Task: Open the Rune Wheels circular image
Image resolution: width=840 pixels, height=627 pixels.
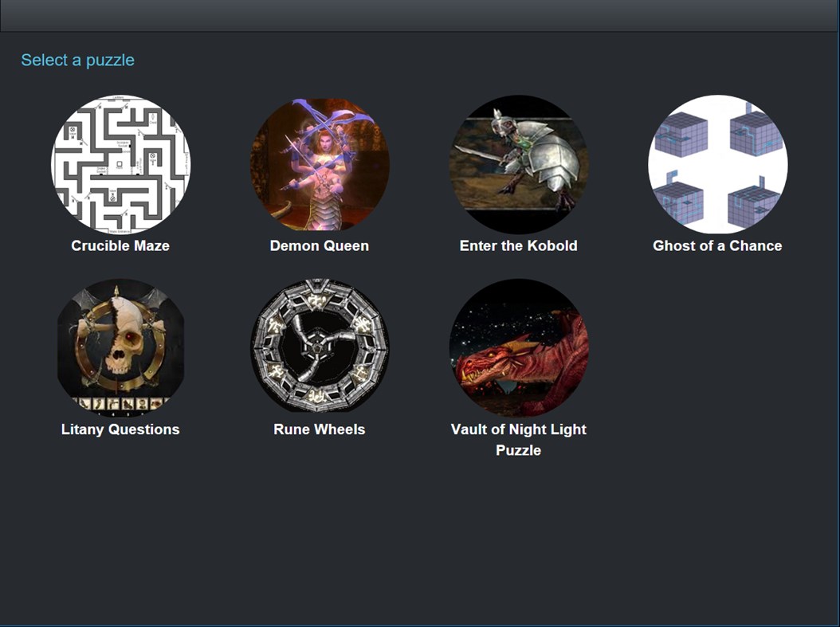Action: [x=320, y=345]
